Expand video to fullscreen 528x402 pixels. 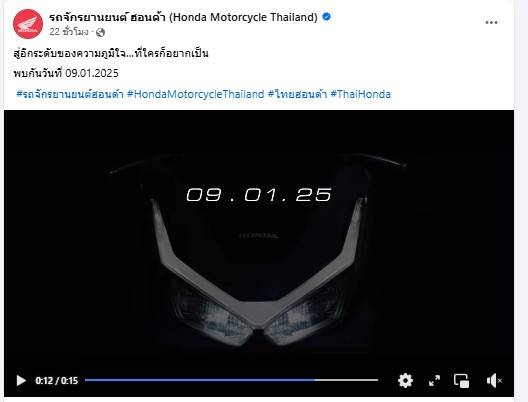(x=434, y=380)
